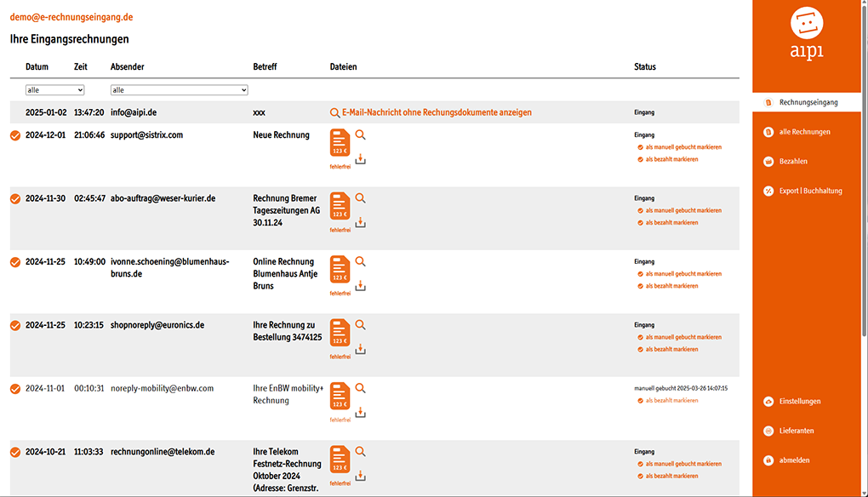Click the magnifier icon in the info@aipi.de row
The height and width of the screenshot is (497, 868).
[335, 113]
